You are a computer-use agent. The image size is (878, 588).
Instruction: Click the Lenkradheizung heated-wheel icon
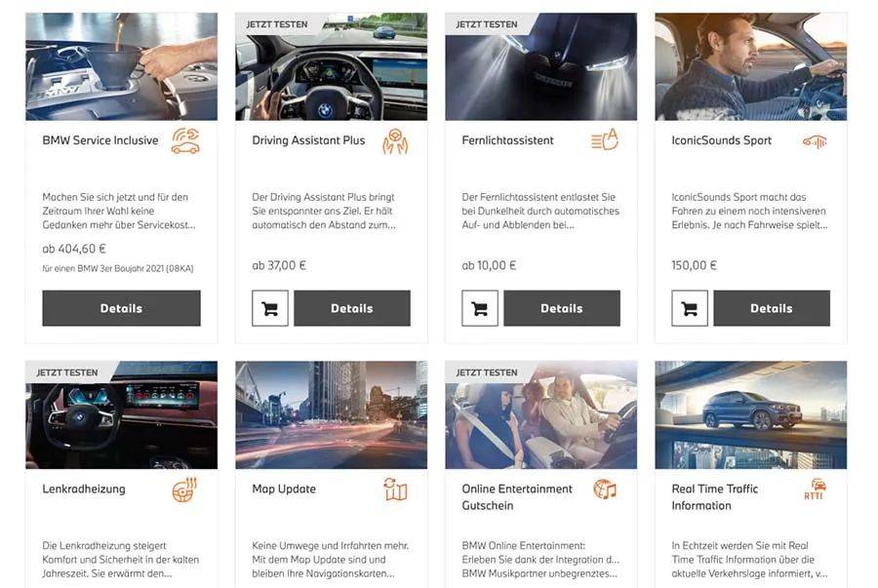coord(184,490)
